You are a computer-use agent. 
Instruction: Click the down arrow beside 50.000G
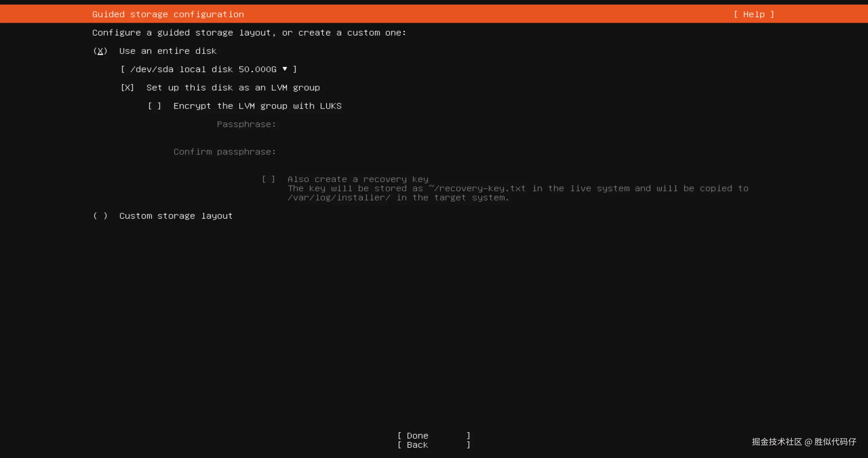(285, 69)
